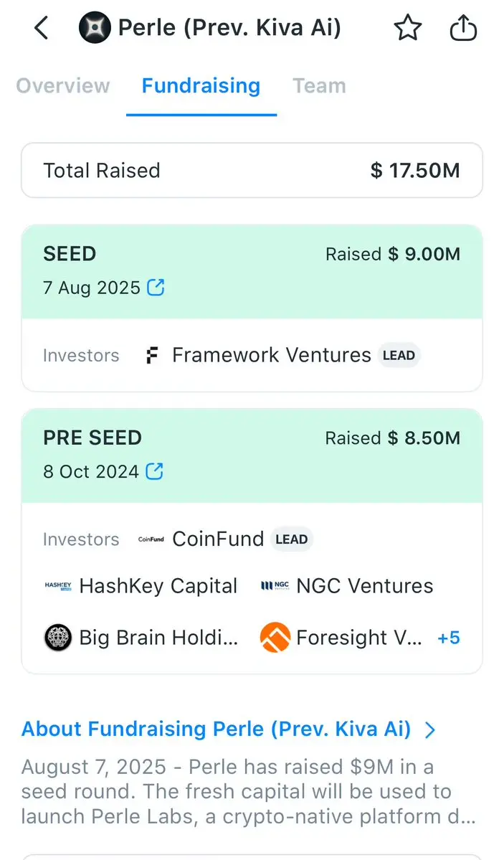Screen dimensions: 504x860
Task: Tap the HashKey Capital logo
Action: tap(58, 586)
